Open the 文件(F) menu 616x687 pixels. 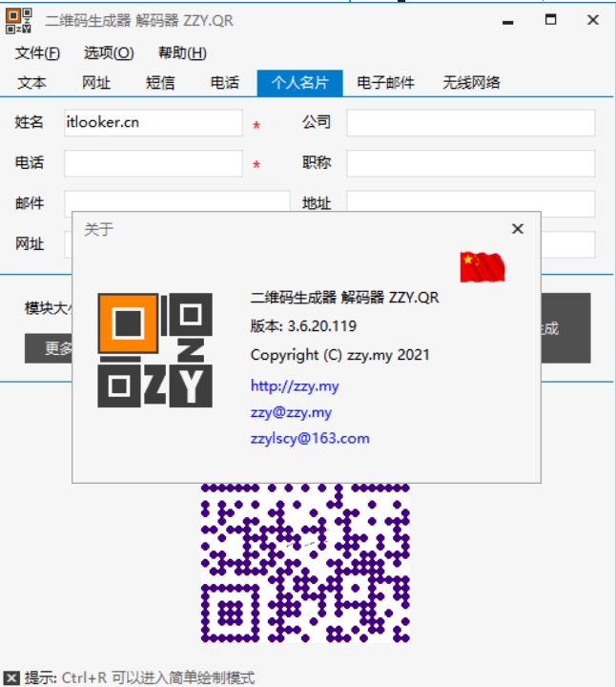[37, 53]
